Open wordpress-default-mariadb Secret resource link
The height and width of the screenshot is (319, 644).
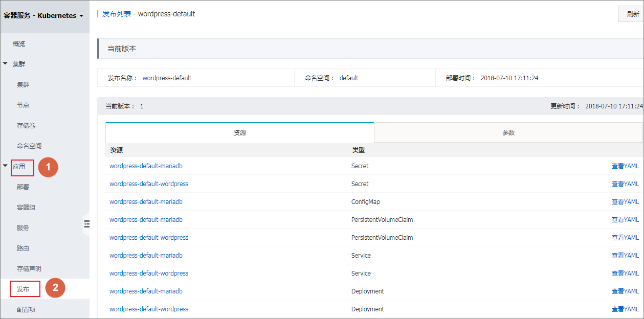[146, 166]
